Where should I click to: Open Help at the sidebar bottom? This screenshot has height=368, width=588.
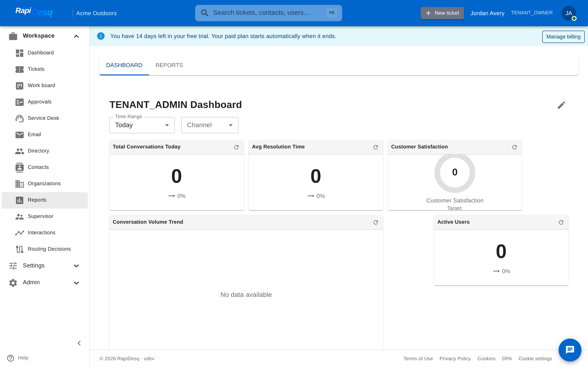pyautogui.click(x=18, y=358)
